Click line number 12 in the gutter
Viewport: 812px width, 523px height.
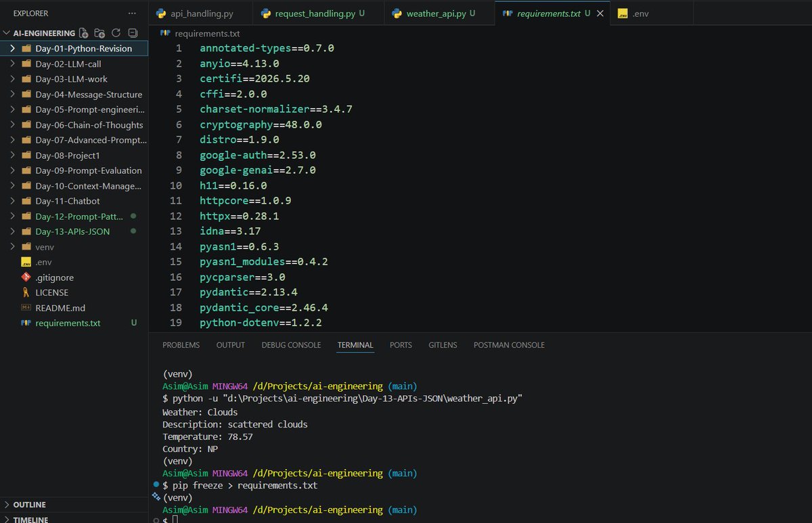(x=176, y=216)
